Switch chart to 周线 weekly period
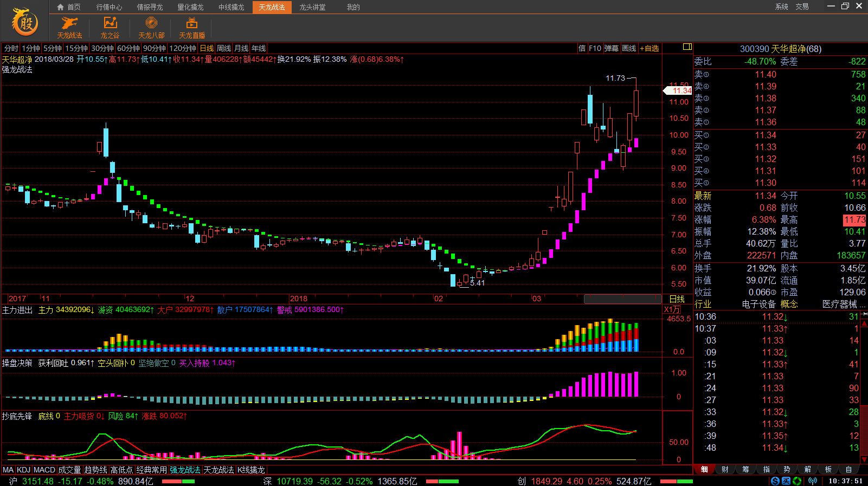The height and width of the screenshot is (486, 868). pyautogui.click(x=224, y=48)
